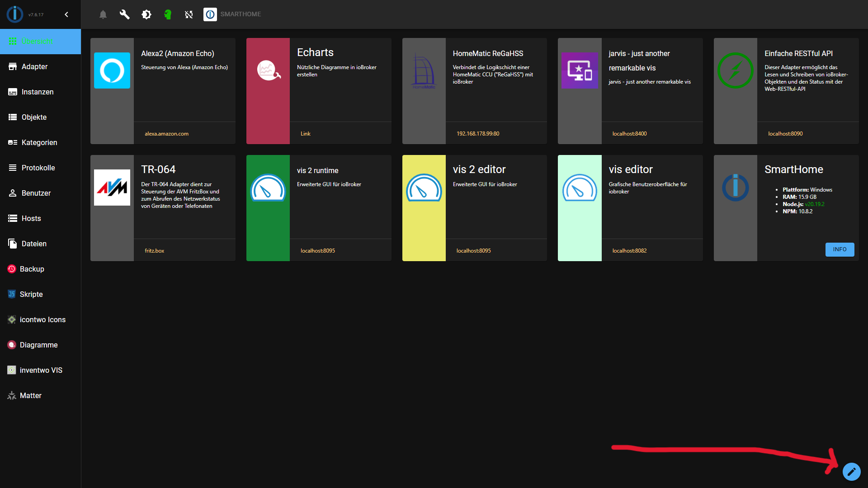Click the Alexa2 (Amazon Echo) card title

click(177, 53)
